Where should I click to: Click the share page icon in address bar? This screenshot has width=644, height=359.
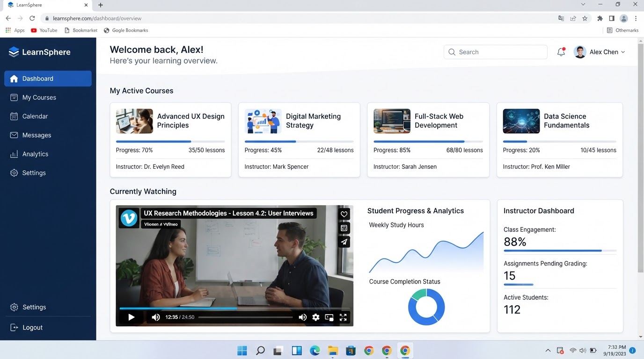click(573, 18)
